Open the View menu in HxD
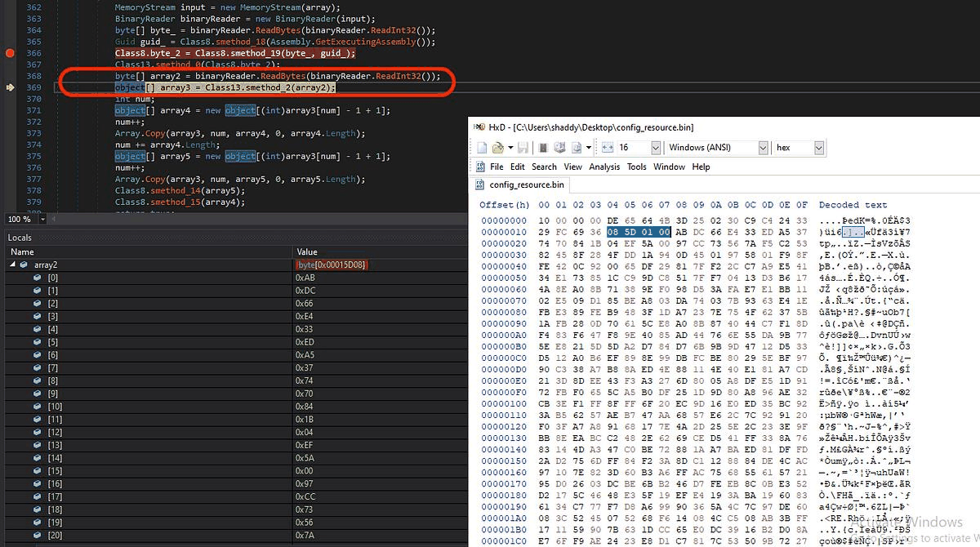980x547 pixels. click(x=573, y=167)
